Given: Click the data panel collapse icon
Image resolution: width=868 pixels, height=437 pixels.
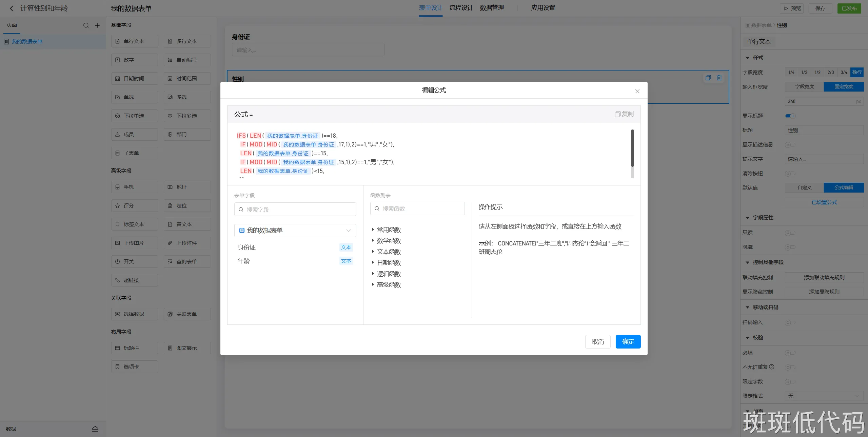Looking at the screenshot, I should [x=95, y=429].
